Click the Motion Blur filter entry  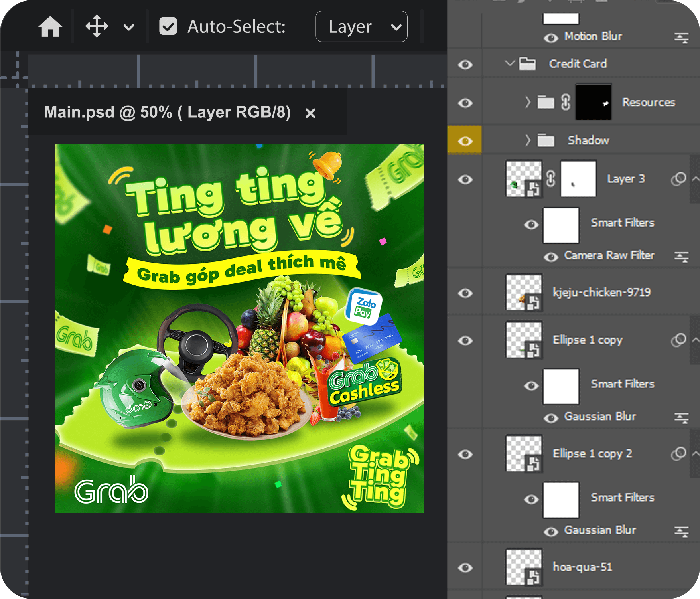tap(593, 36)
